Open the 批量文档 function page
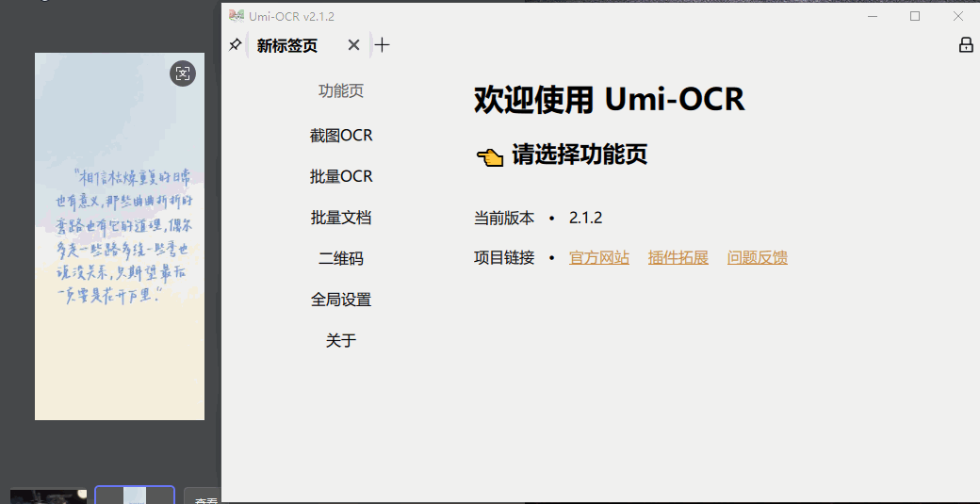Screen dimensions: 980x504 click(341, 218)
